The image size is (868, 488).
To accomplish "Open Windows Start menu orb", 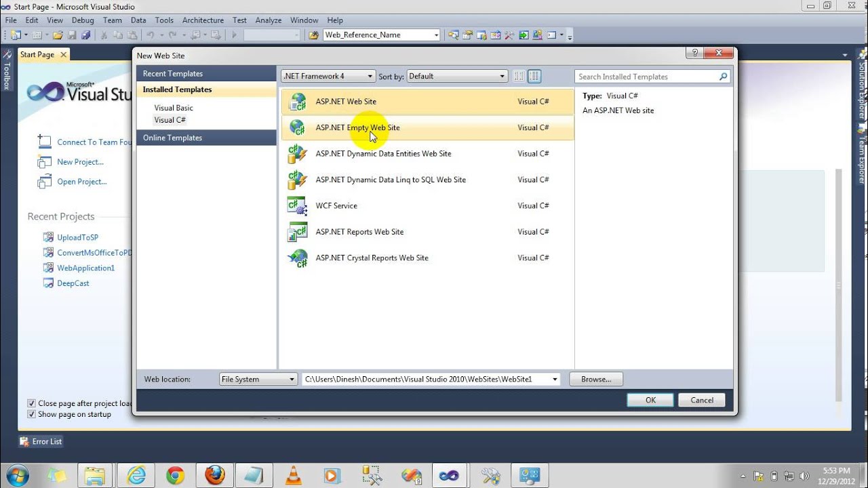I will pyautogui.click(x=17, y=475).
